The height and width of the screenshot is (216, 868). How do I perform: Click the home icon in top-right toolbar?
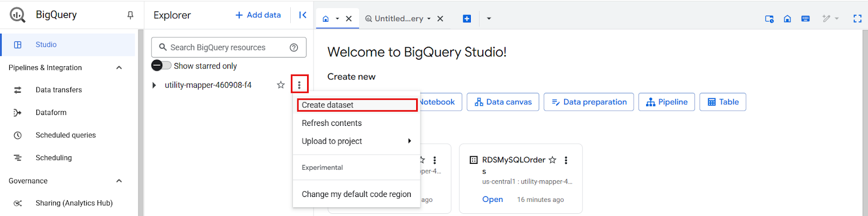pos(787,18)
